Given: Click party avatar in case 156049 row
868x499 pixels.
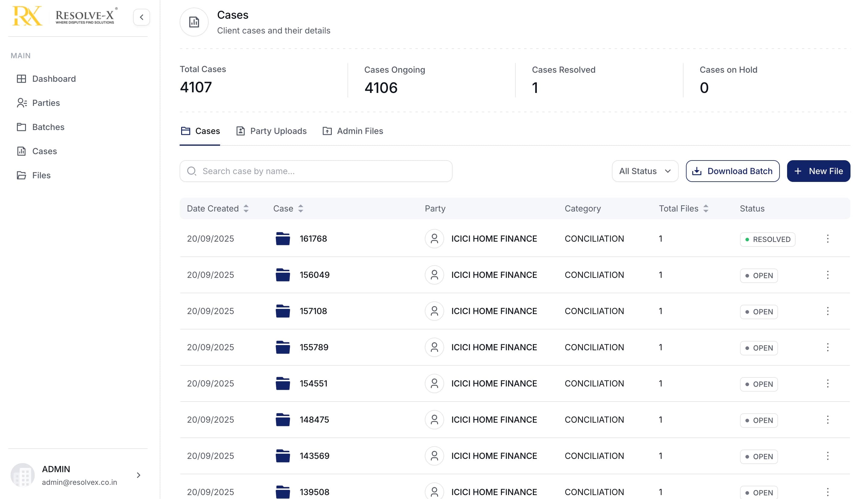Looking at the screenshot, I should 434,275.
